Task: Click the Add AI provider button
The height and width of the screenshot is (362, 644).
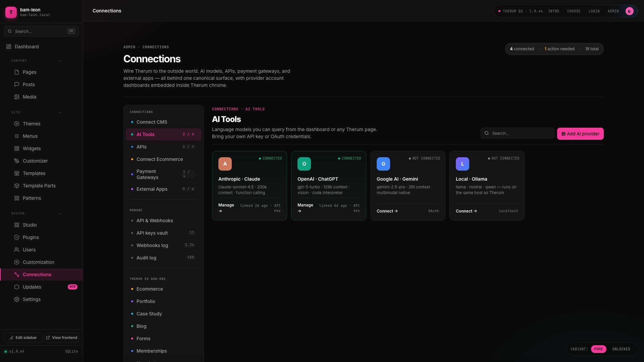Action: tap(580, 134)
